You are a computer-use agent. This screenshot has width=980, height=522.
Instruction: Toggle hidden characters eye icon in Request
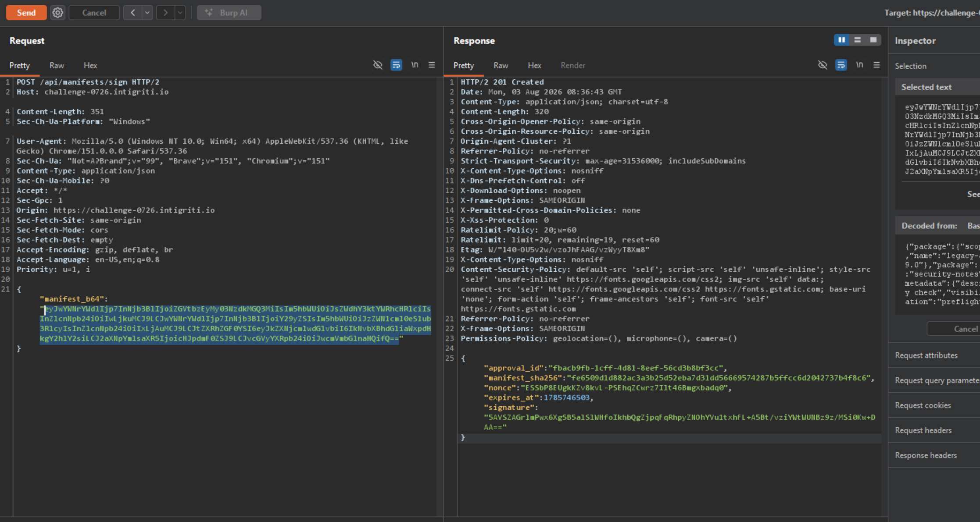coord(378,65)
